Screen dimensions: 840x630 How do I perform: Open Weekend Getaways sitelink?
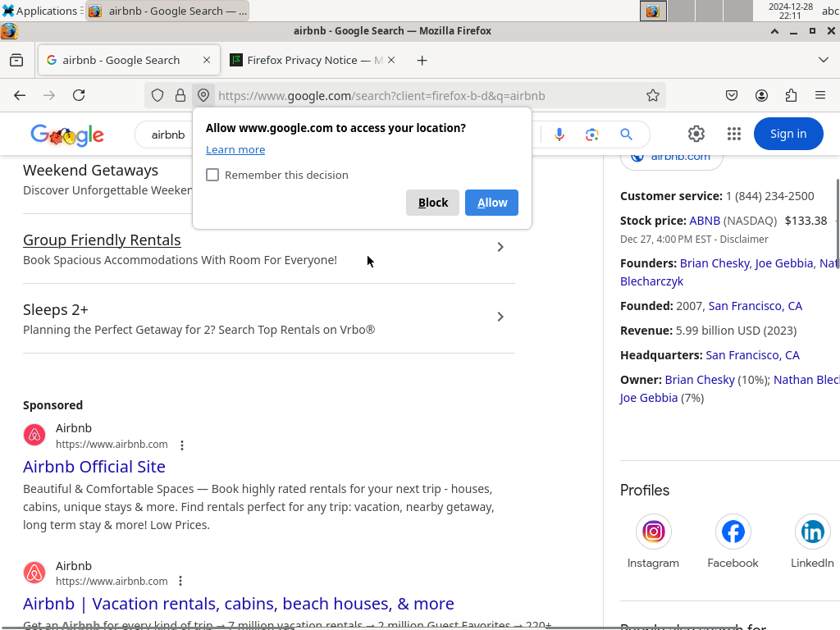click(x=90, y=171)
